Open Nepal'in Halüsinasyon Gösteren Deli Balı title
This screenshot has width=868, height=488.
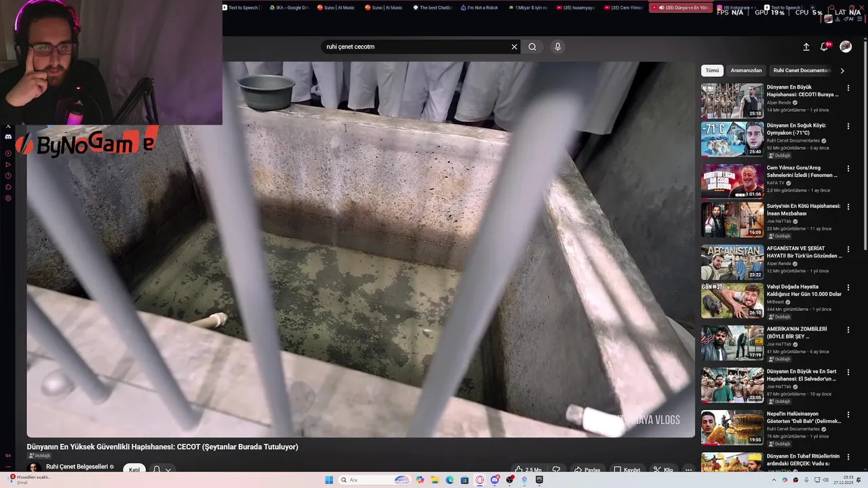(x=804, y=418)
